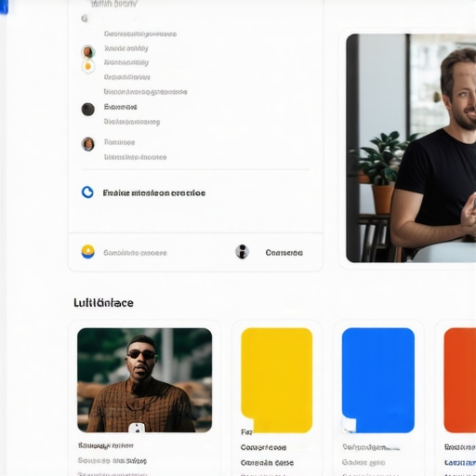The width and height of the screenshot is (476, 476).
Task: Select the yellow card
Action: [277, 380]
